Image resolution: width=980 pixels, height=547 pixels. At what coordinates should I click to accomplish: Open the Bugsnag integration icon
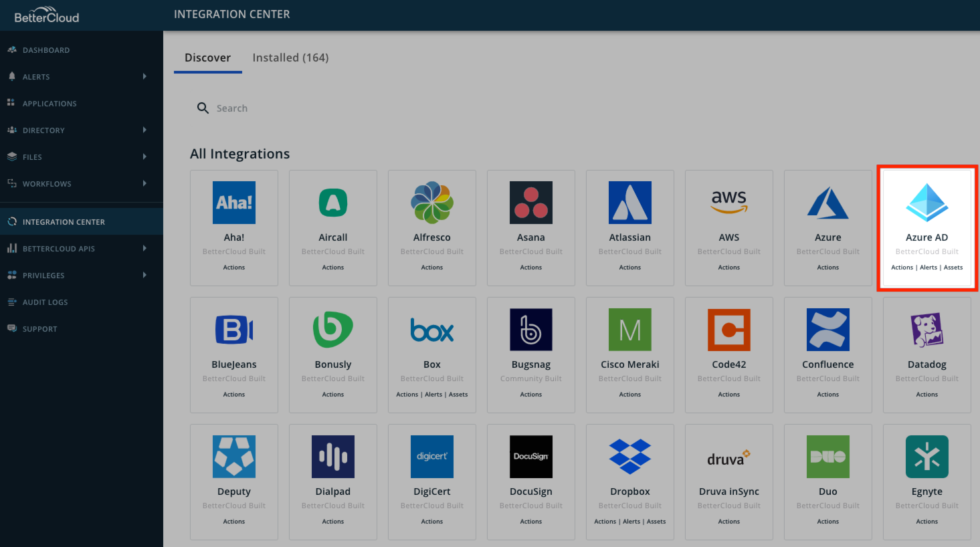pyautogui.click(x=530, y=330)
